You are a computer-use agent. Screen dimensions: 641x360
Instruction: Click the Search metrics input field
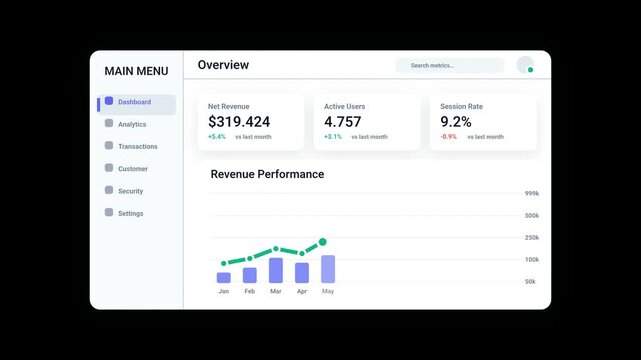[x=450, y=65]
